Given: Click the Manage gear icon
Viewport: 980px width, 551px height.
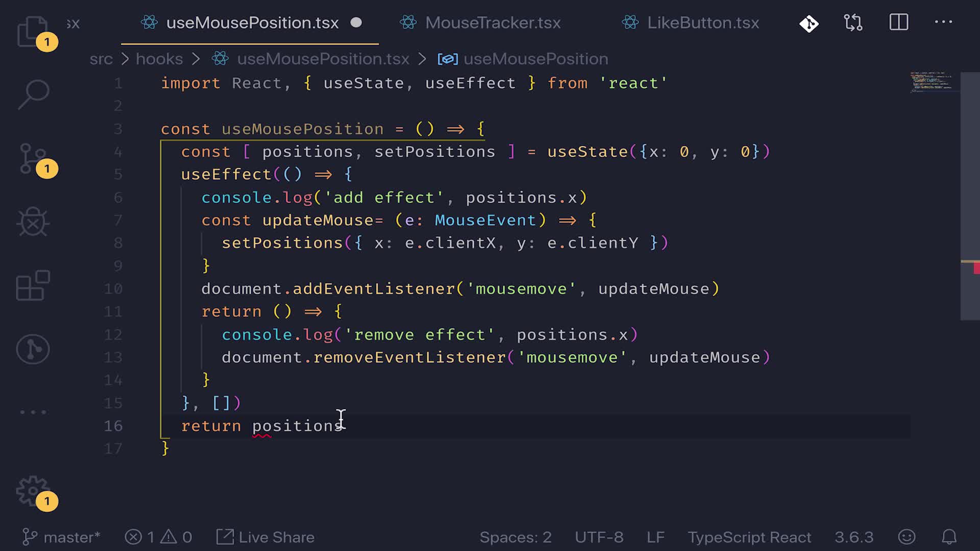Looking at the screenshot, I should pos(33,491).
